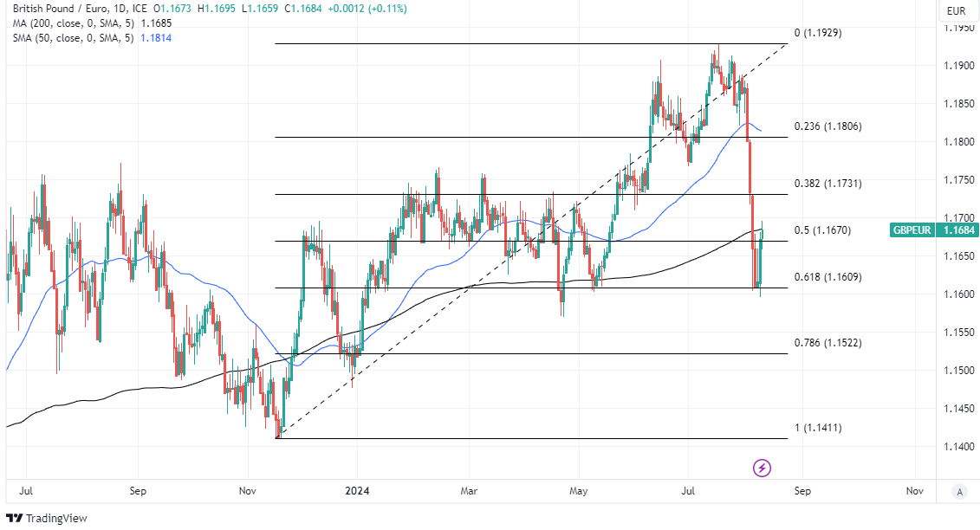Toggle auto-scale with the A button
This screenshot has width=980, height=530.
(x=958, y=491)
